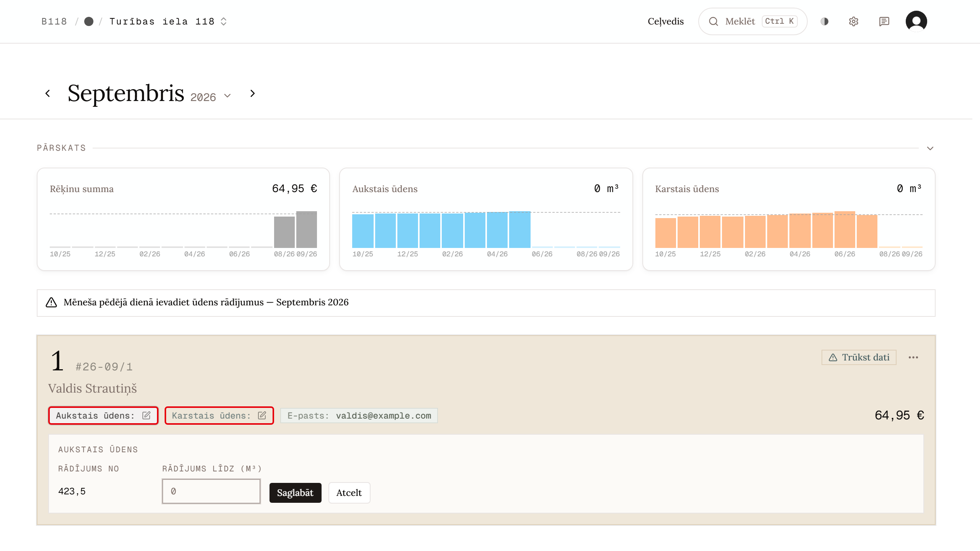Cancel editing with Atcelt
This screenshot has width=980, height=551.
349,493
